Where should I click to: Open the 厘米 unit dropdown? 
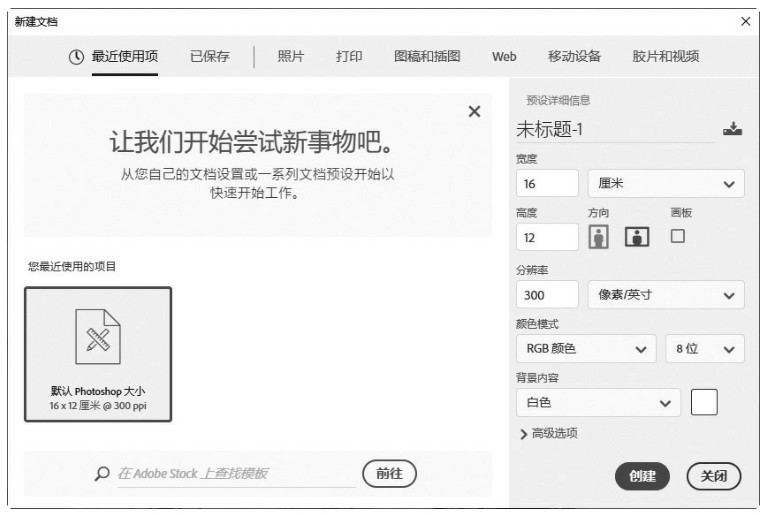tap(666, 184)
